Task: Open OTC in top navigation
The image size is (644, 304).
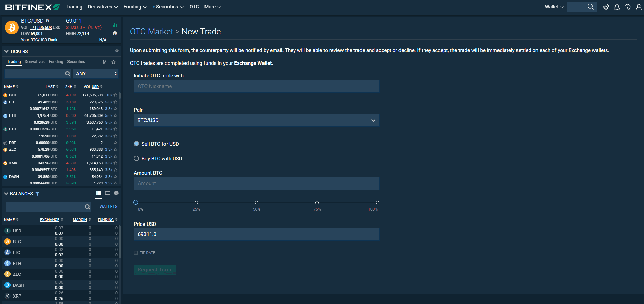Action: click(x=194, y=7)
